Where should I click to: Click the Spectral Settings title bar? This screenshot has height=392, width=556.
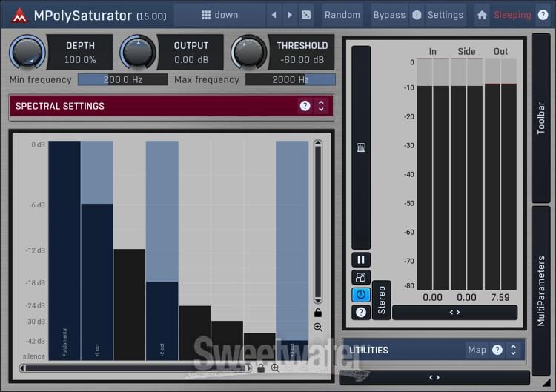171,106
